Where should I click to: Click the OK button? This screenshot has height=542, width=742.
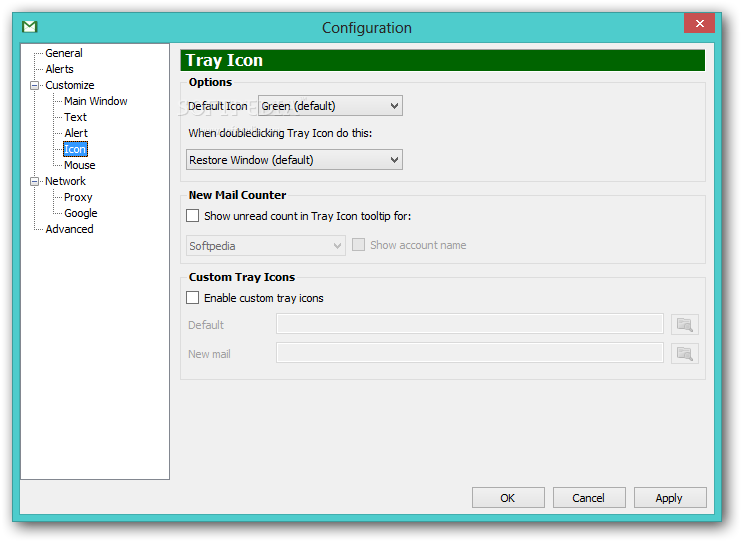click(x=508, y=498)
